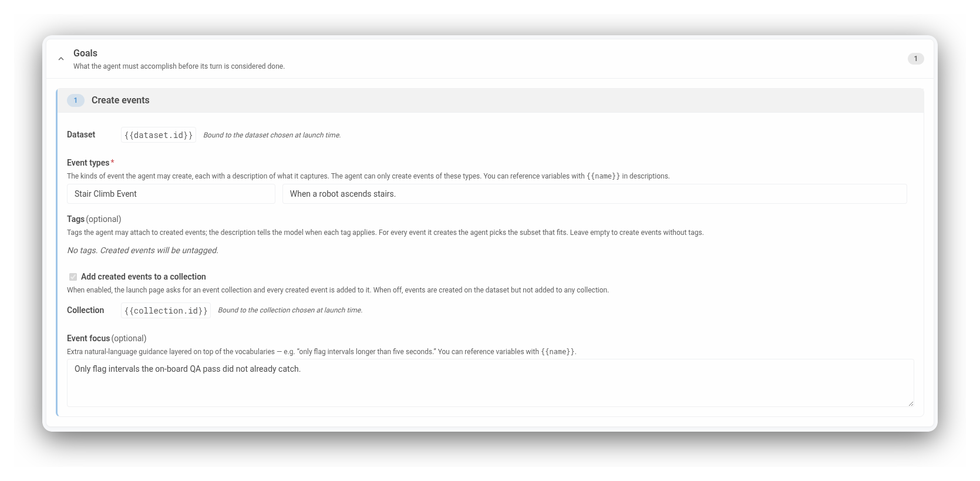
Task: Click the Goals description subtitle text
Action: [x=179, y=66]
